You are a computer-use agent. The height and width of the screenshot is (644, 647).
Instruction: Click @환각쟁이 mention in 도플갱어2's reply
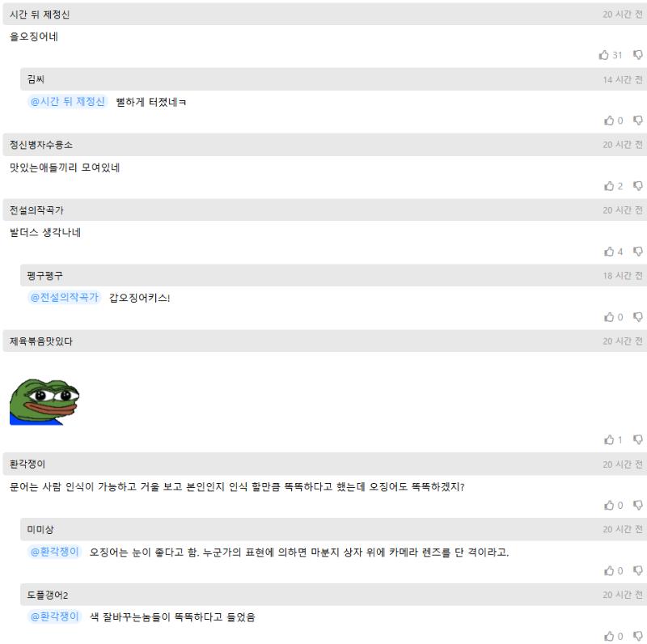pyautogui.click(x=54, y=616)
